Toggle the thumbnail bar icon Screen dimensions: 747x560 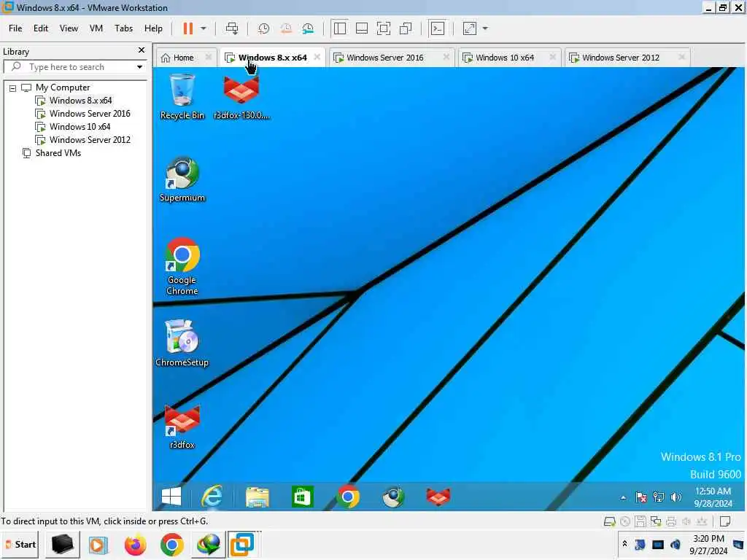point(362,28)
